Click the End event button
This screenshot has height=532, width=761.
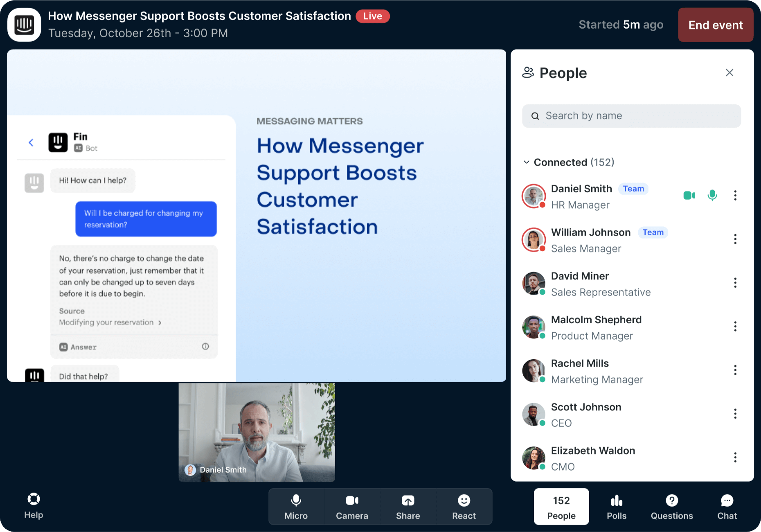coord(715,25)
